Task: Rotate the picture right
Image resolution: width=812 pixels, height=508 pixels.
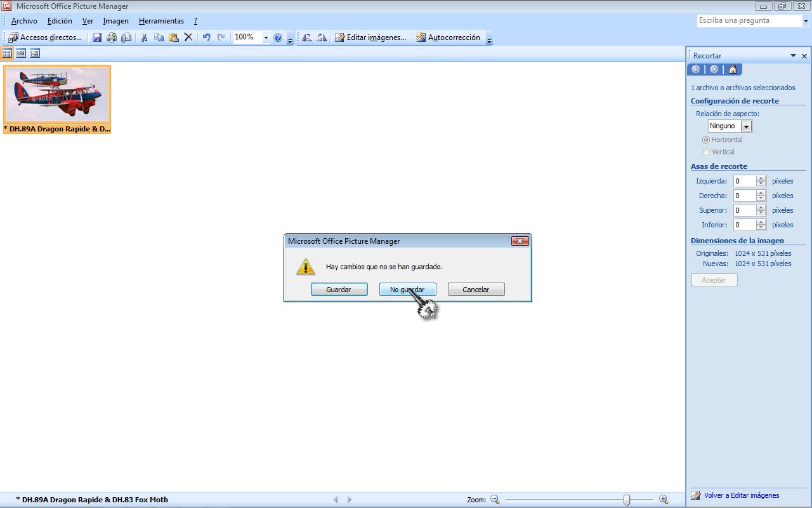Action: (322, 37)
